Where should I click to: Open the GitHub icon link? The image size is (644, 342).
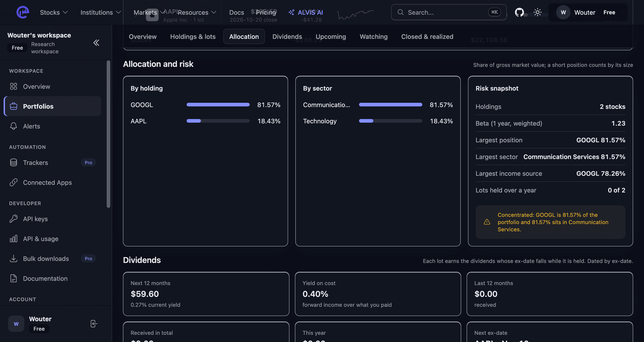click(519, 12)
